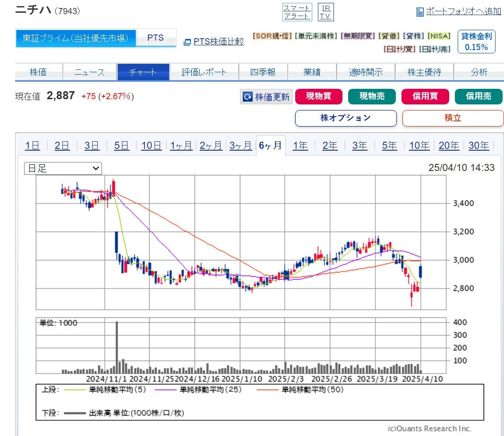Click the +75 (+2.67%) change text
The image size is (504, 436).
[x=108, y=96]
